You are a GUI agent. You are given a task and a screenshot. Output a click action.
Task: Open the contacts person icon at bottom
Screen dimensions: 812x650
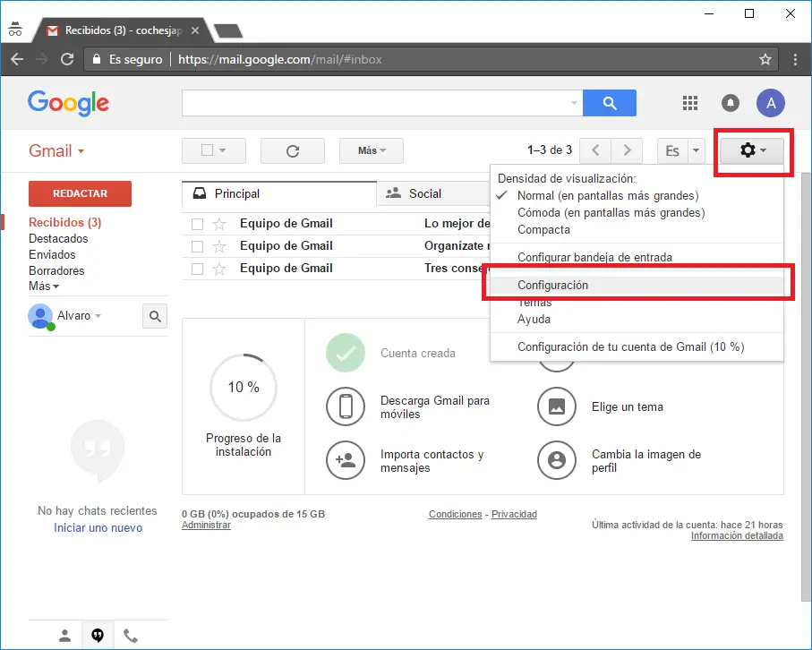point(64,636)
